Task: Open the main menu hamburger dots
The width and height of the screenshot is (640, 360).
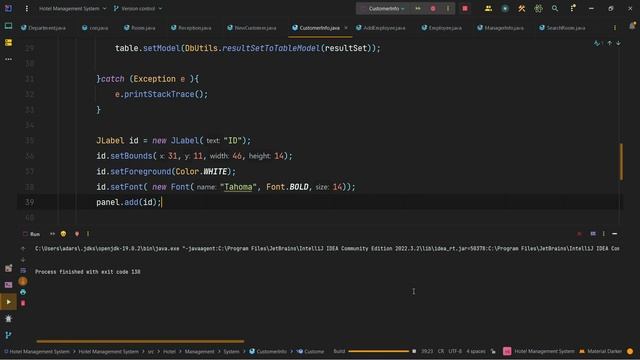Action: (x=27, y=8)
